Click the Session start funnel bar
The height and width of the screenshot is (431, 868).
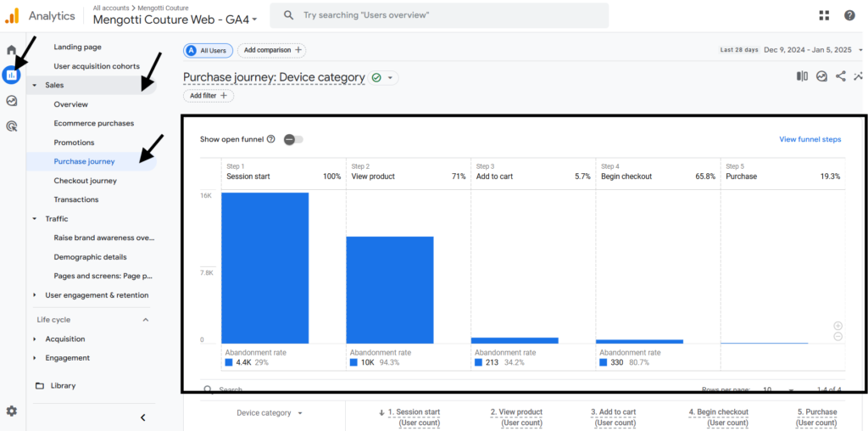click(264, 268)
